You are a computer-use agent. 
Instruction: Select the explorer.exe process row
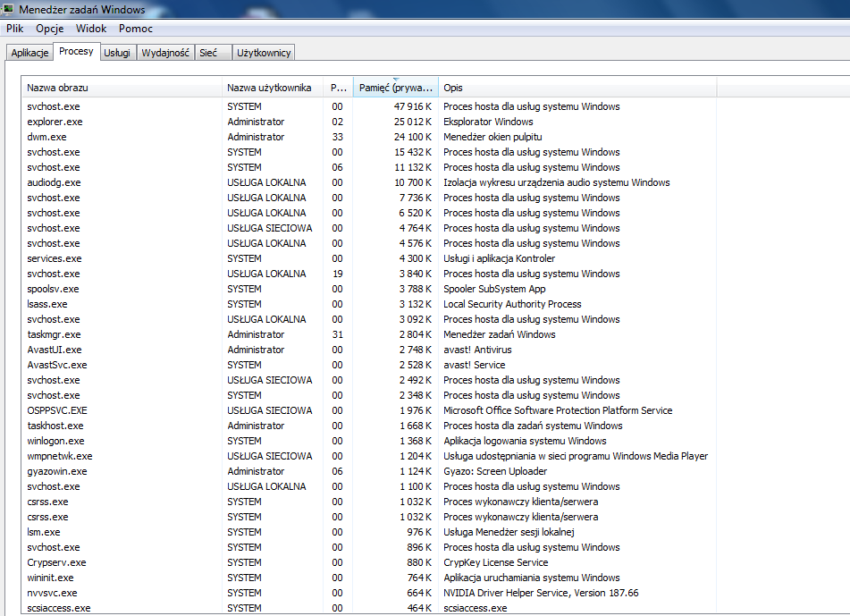(368, 122)
